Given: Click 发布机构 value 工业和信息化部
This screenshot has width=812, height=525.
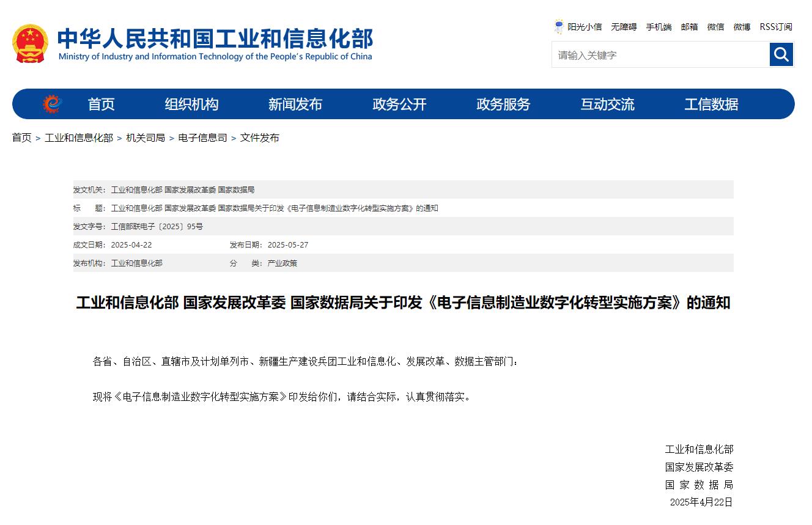Looking at the screenshot, I should pos(137,263).
